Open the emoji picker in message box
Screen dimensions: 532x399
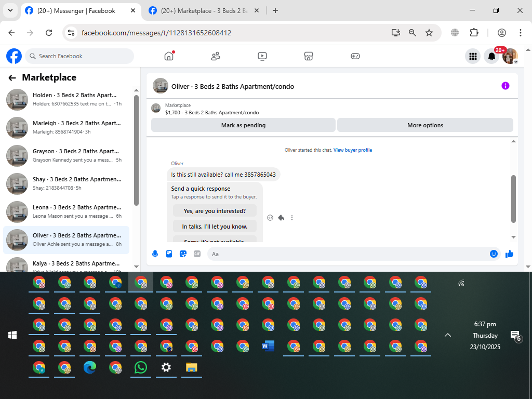[494, 254]
